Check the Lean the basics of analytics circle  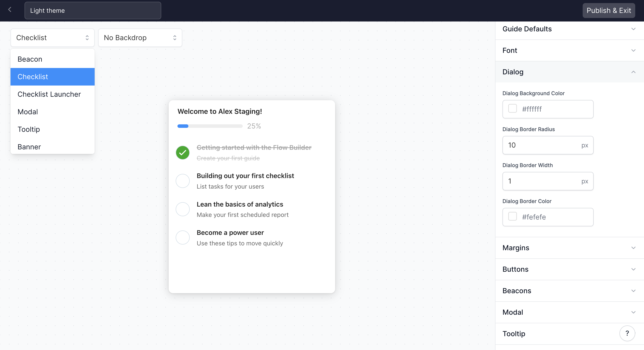coord(183,209)
